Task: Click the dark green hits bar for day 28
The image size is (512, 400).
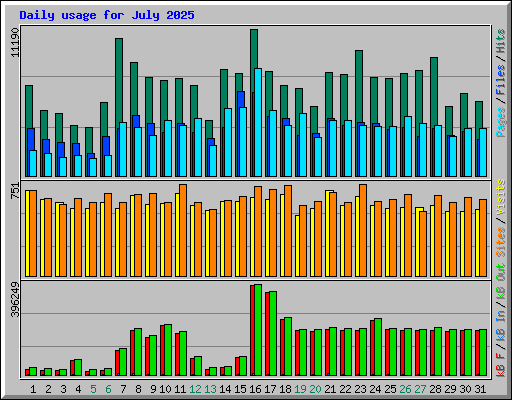Action: [434, 92]
